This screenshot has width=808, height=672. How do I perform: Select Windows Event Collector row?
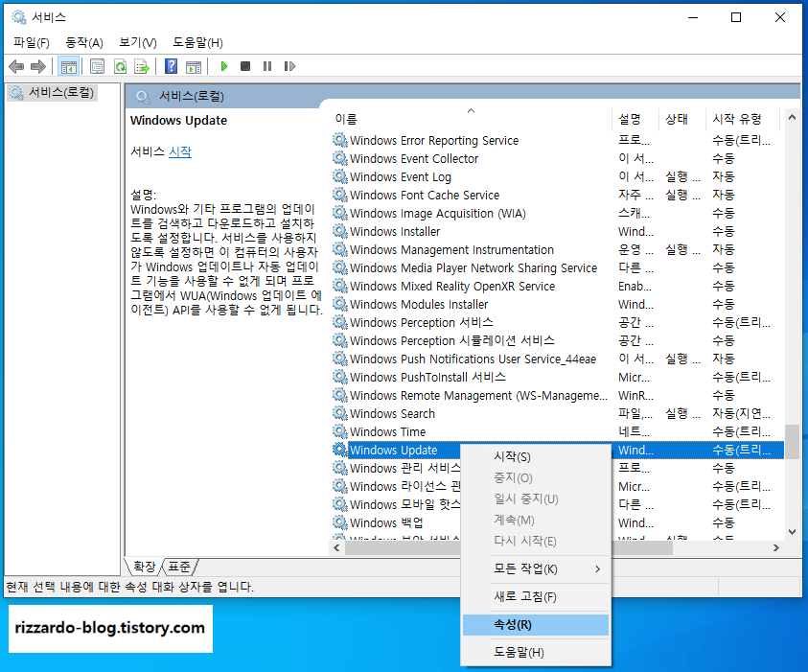557,159
